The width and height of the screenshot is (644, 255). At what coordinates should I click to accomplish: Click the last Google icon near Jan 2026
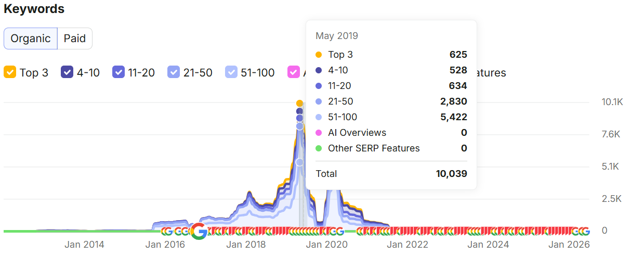pos(585,231)
